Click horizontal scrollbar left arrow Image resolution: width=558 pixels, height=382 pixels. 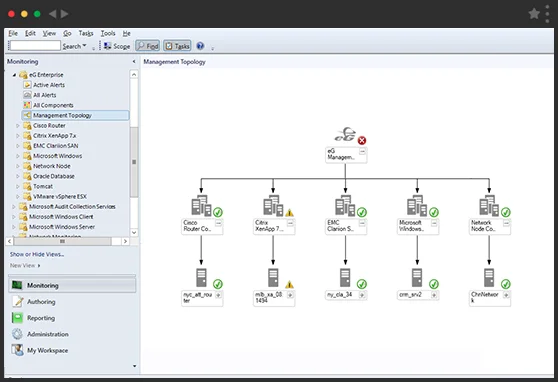click(10, 241)
